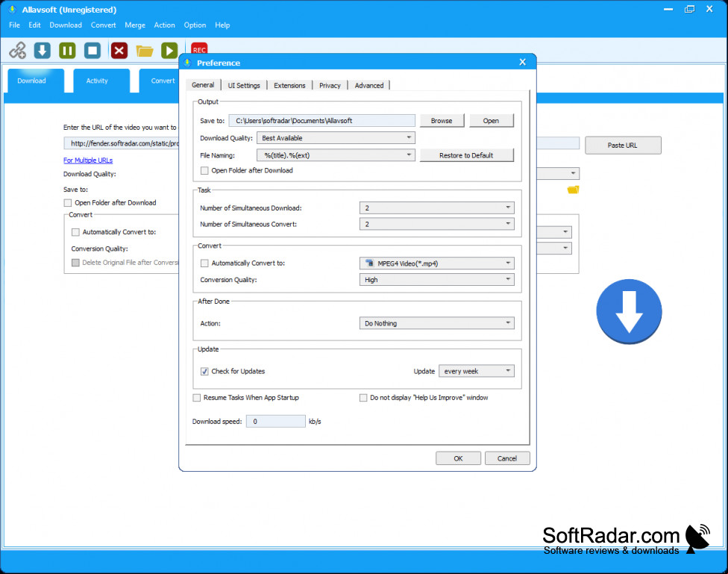Start download with blue arrow toolbar icon
Screen dimensions: 728x574
click(x=43, y=50)
